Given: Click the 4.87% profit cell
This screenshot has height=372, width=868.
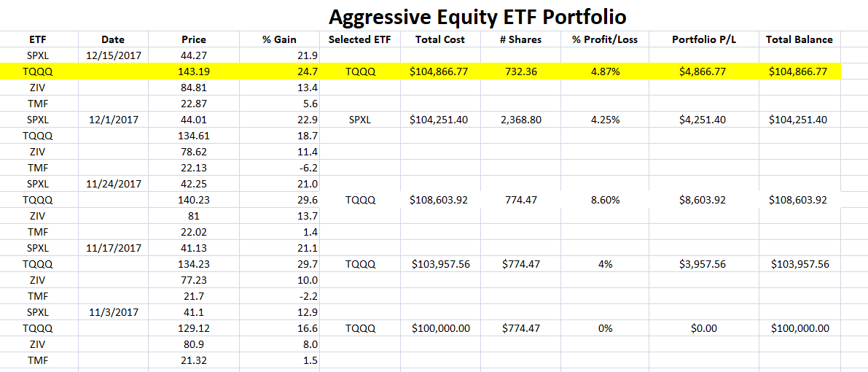Looking at the screenshot, I should coord(604,71).
